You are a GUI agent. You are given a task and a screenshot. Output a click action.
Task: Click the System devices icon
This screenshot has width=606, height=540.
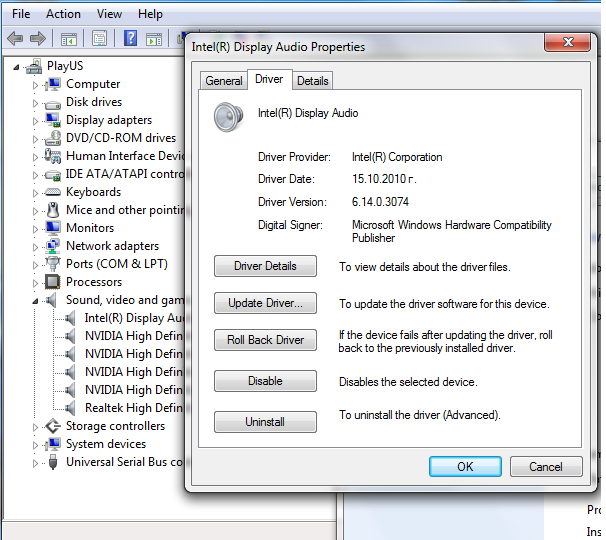pyautogui.click(x=53, y=444)
